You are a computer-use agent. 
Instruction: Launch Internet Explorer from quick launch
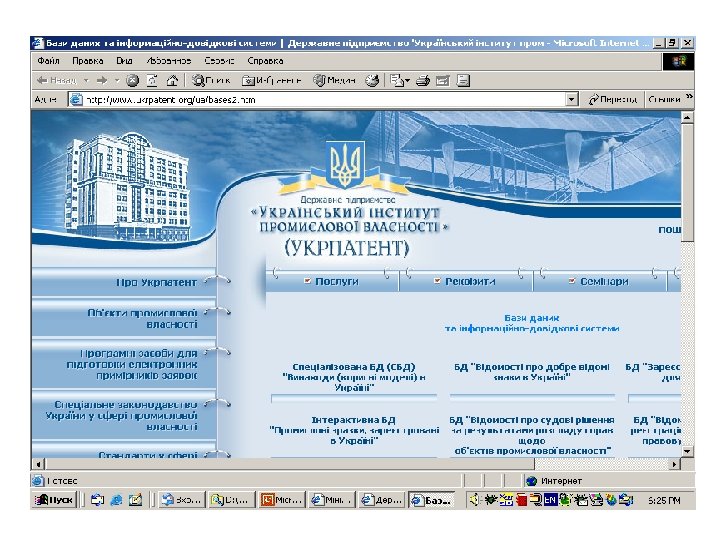(116, 500)
